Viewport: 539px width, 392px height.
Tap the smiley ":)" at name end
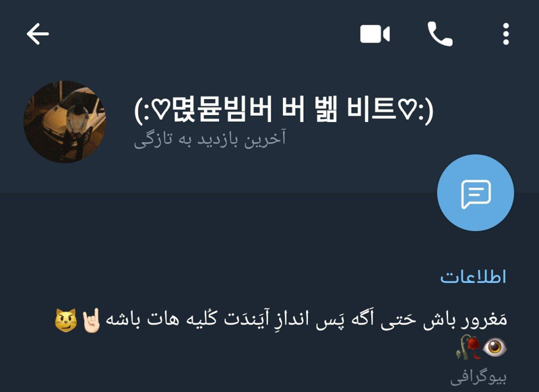coord(426,110)
